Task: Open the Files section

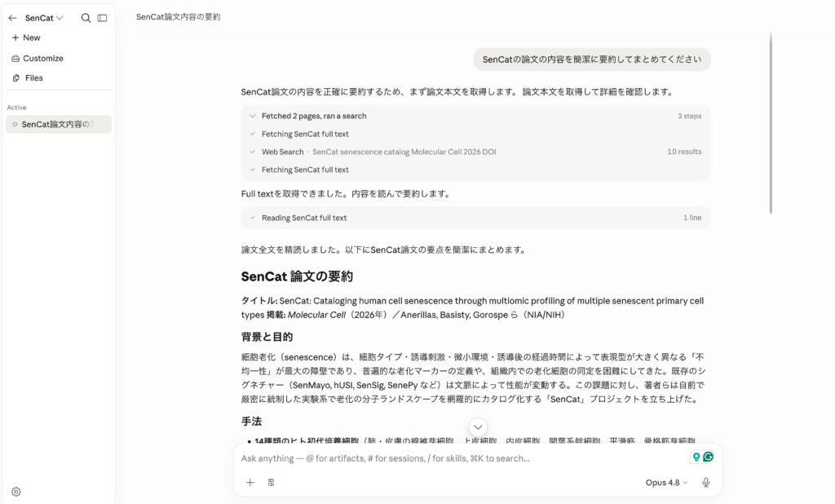Action: pos(27,77)
